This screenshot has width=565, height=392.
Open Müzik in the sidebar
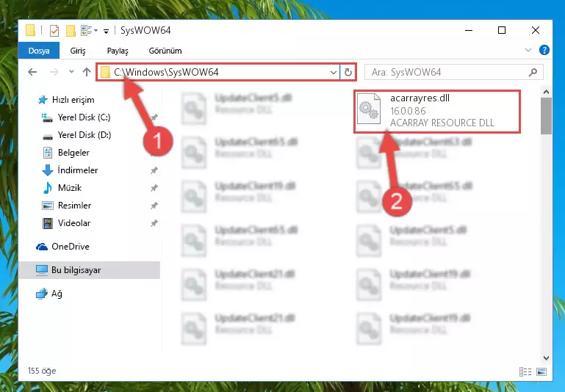tap(70, 188)
